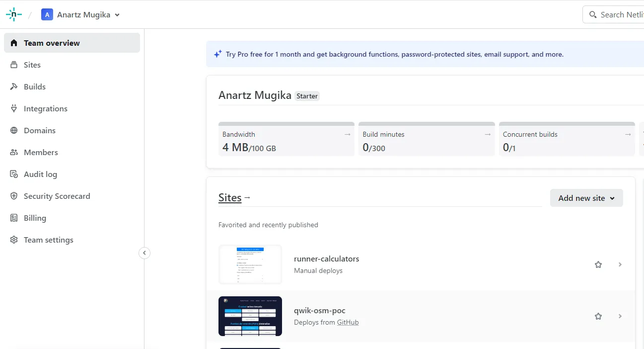Click the globe icon beside Domains
The image size is (644, 349).
click(14, 130)
